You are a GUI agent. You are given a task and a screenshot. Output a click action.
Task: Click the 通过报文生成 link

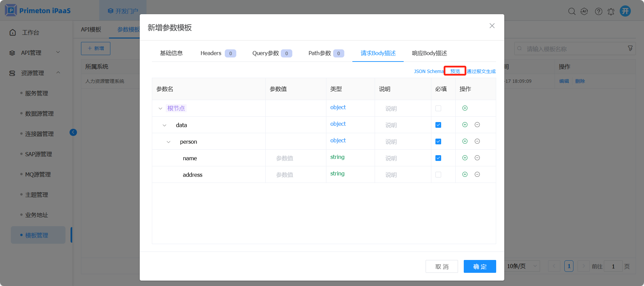(481, 71)
